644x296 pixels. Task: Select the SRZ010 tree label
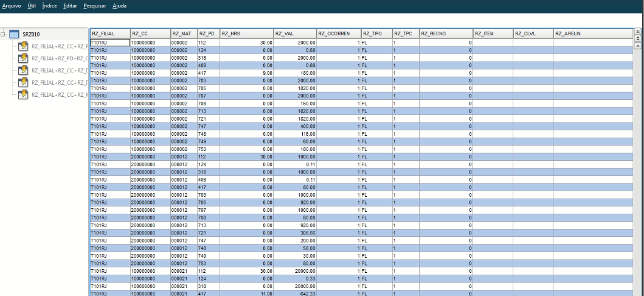pos(31,34)
